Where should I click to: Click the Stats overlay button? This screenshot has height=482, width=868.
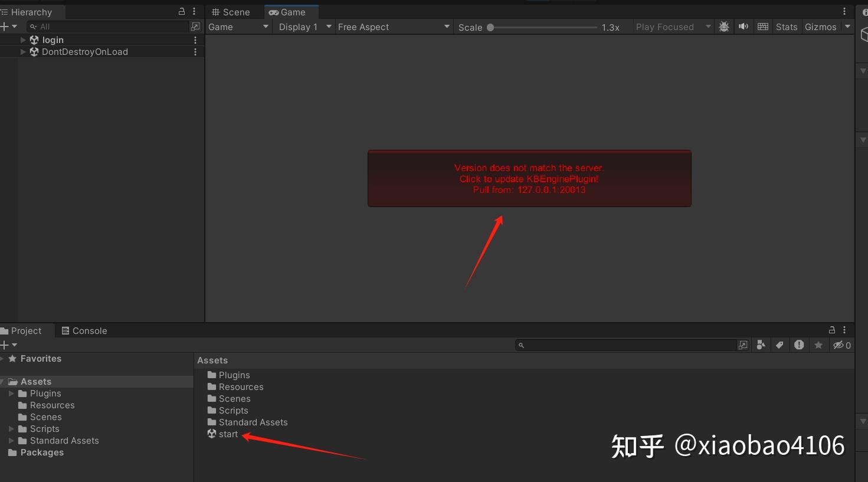click(787, 27)
